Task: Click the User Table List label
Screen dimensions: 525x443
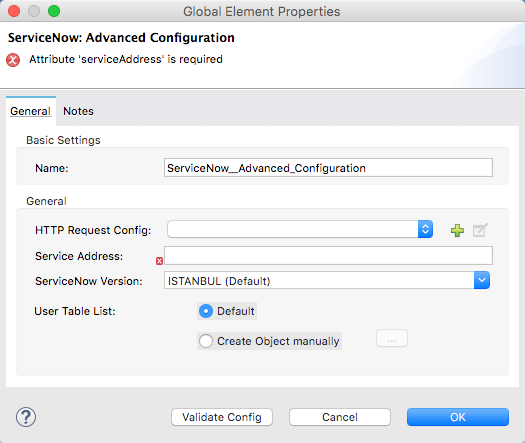Action: (x=75, y=311)
